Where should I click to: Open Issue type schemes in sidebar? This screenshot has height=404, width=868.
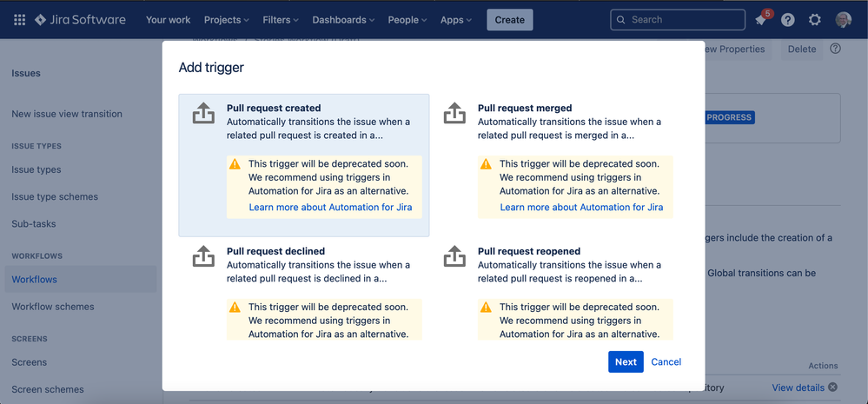pos(55,197)
